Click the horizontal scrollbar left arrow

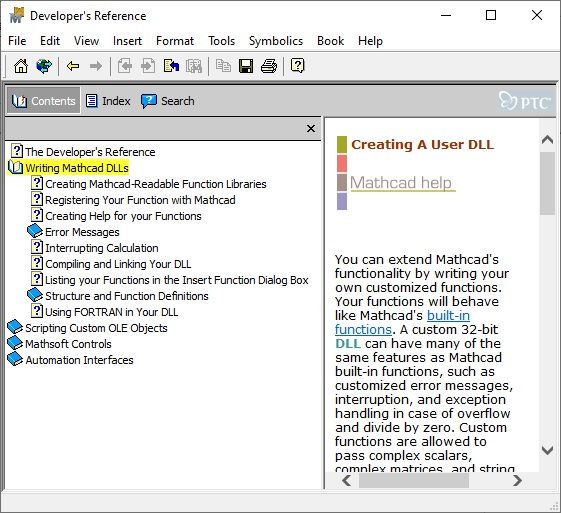(346, 480)
